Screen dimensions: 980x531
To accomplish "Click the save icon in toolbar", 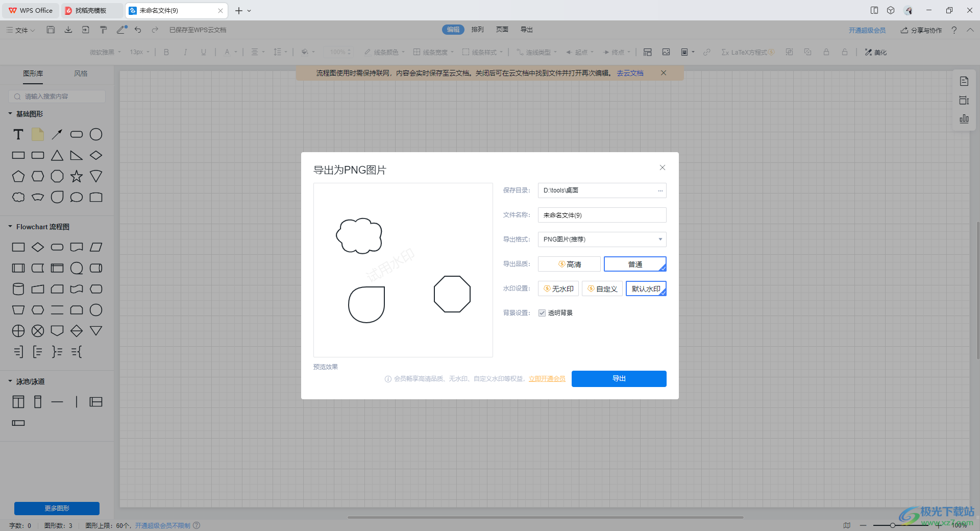I will point(51,30).
